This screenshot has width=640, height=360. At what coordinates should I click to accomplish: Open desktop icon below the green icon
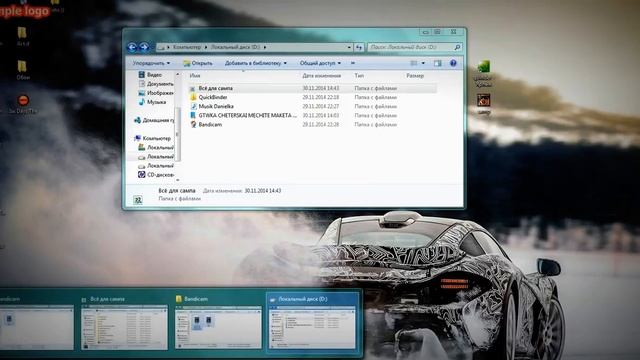(x=484, y=104)
